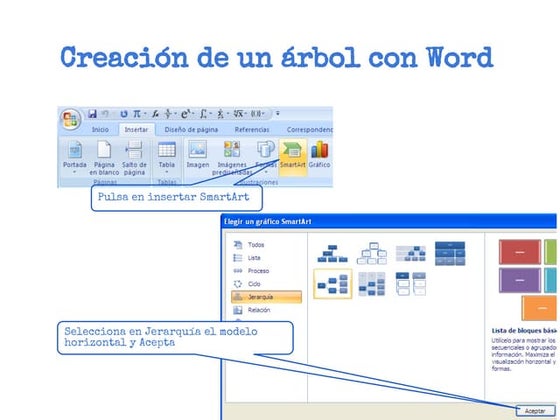Image resolution: width=560 pixels, height=420 pixels.
Task: Insert a Gráfico chart
Action: point(319,154)
